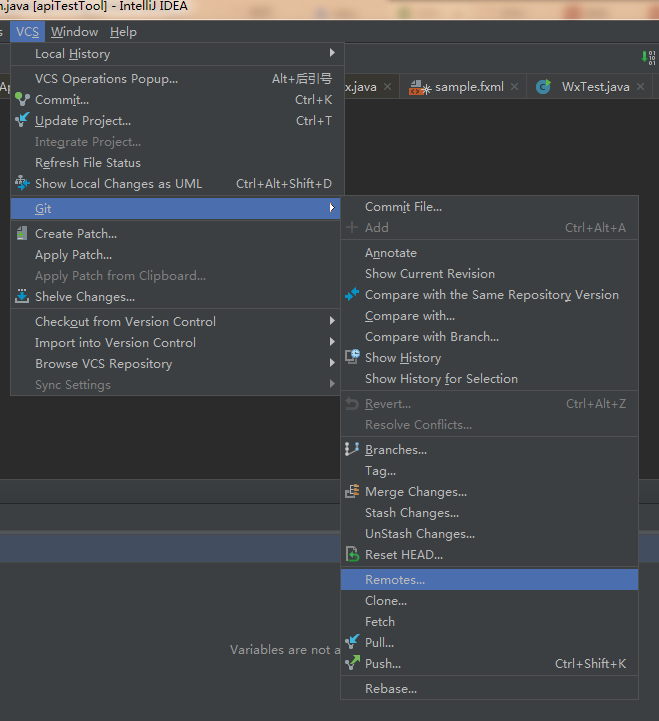Viewport: 659px width, 721px height.
Task: Choose Commit... from VCS menu
Action: tap(178, 100)
